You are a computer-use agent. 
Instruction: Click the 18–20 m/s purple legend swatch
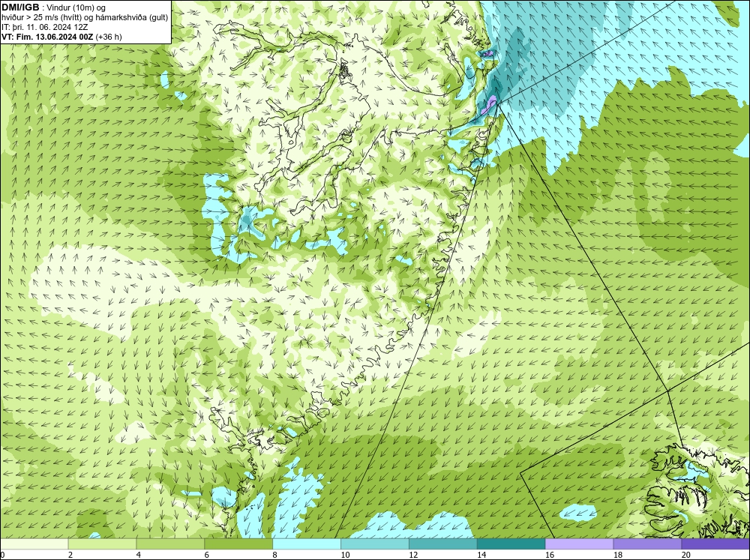(x=648, y=544)
